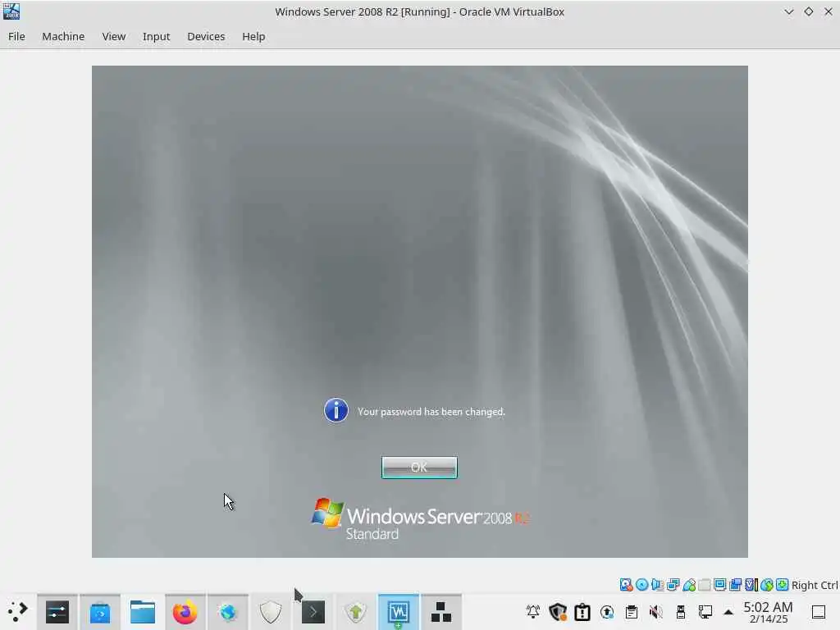The height and width of the screenshot is (630, 840).
Task: Open the Devices menu
Action: [x=206, y=36]
